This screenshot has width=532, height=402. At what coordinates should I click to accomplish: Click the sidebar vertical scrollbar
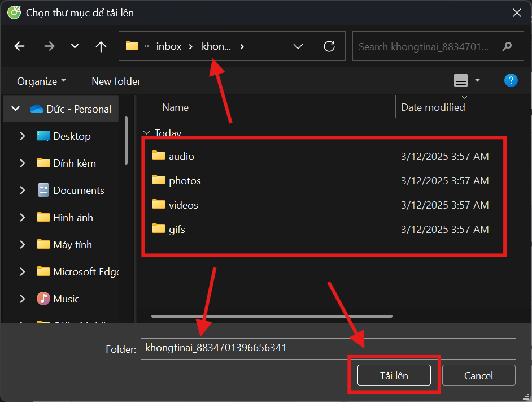coord(126,141)
